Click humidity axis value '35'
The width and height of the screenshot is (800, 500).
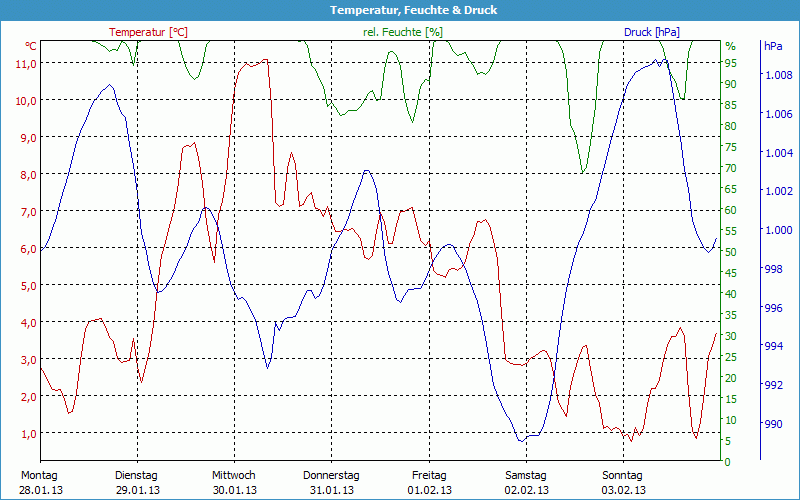[x=731, y=315]
